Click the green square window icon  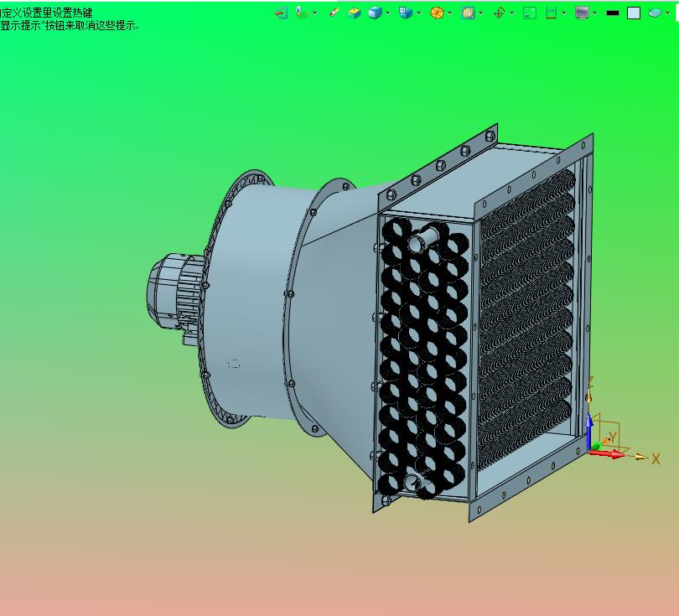[x=530, y=13]
